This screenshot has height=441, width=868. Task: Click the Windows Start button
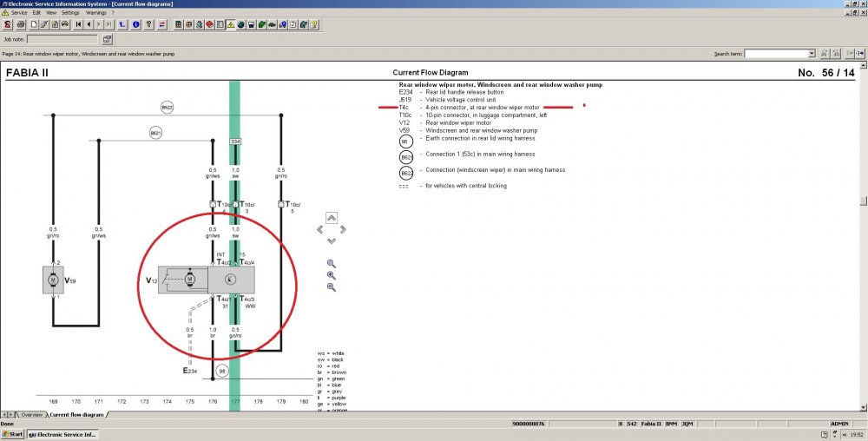tap(13, 434)
